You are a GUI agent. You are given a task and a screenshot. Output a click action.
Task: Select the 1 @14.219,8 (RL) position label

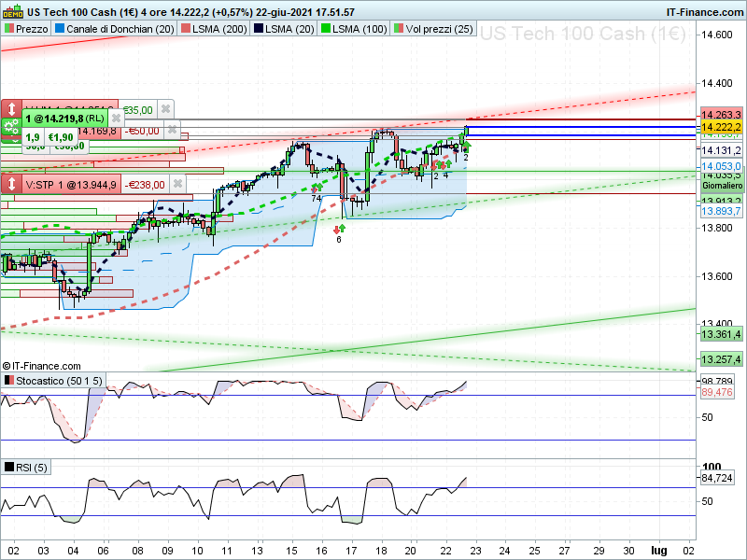[x=64, y=119]
